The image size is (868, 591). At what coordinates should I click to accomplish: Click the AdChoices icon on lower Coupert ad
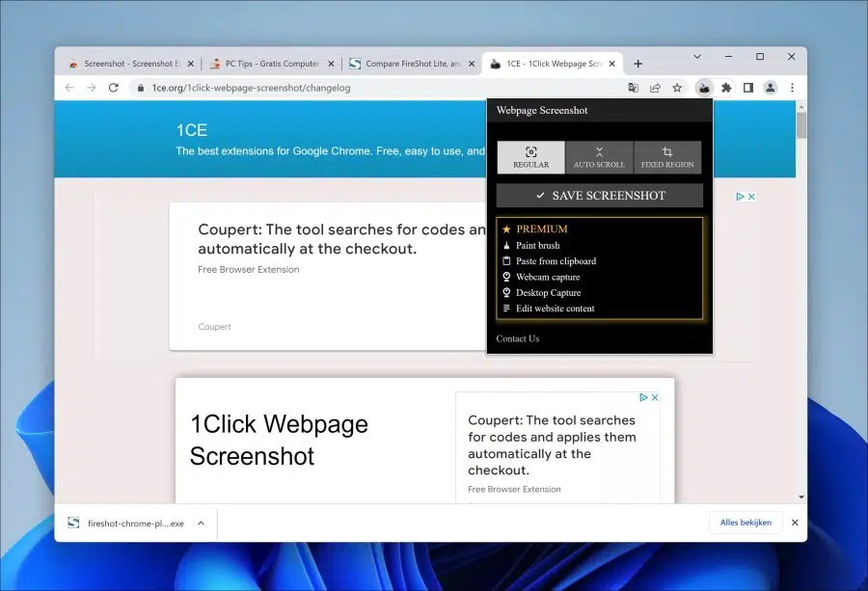point(643,397)
